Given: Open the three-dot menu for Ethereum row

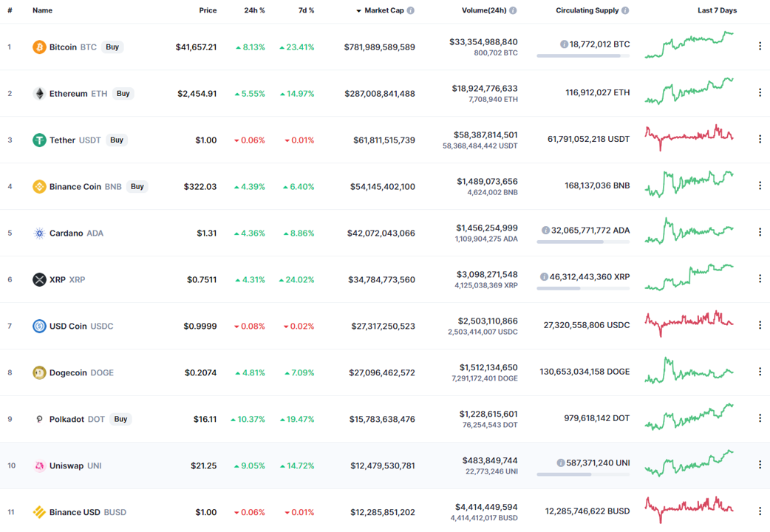Looking at the screenshot, I should pyautogui.click(x=760, y=92).
